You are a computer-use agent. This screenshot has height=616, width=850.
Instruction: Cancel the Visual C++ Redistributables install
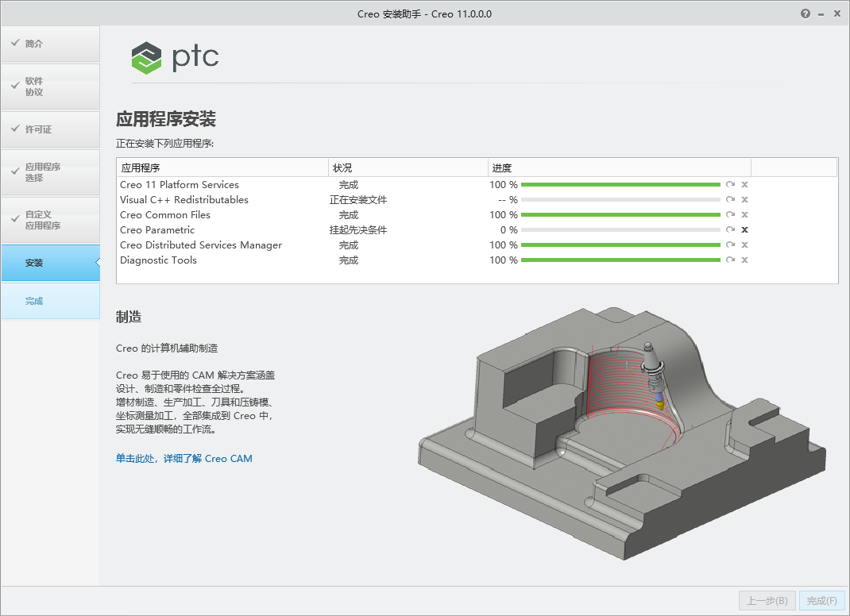click(x=744, y=199)
